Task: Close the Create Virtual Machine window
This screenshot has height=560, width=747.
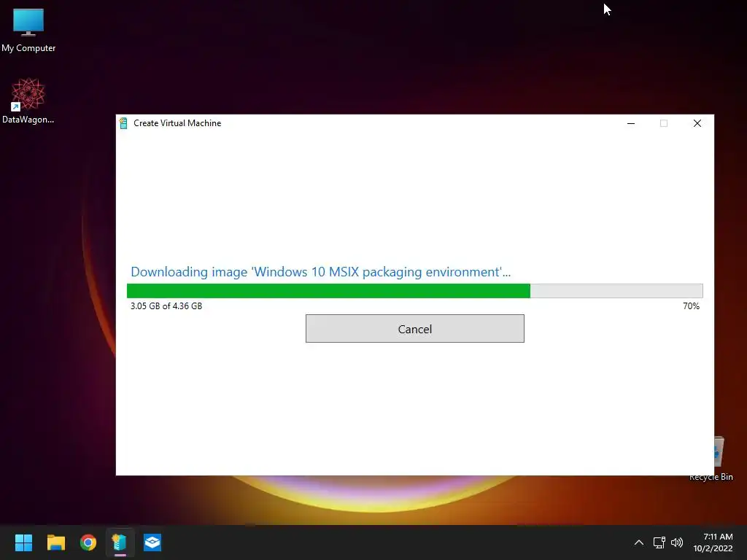Action: tap(697, 123)
